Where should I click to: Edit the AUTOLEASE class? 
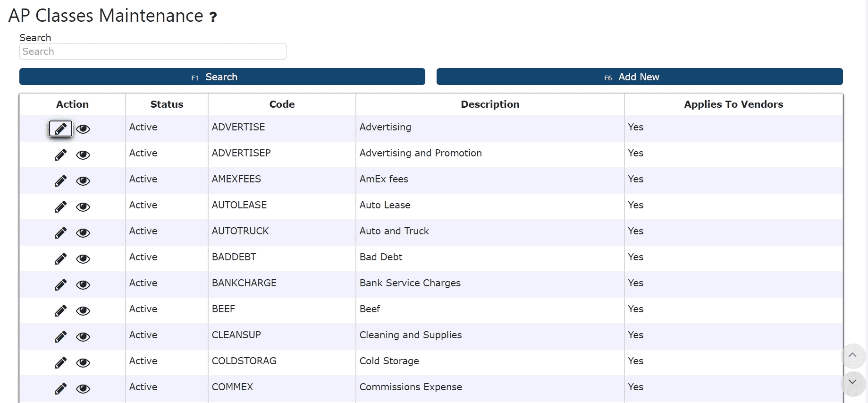(x=60, y=207)
